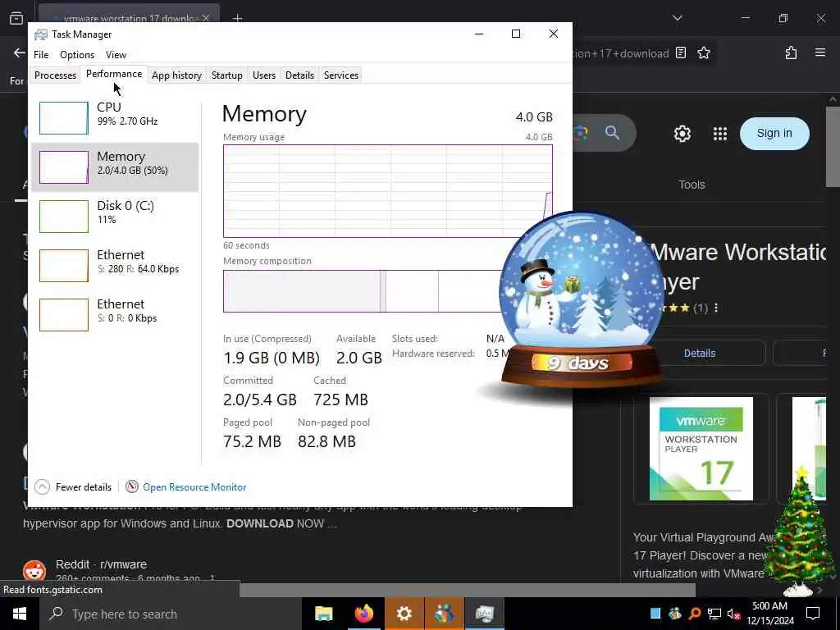Select the first Ethernet adapter showing 64.0 Kbps

tap(115, 265)
